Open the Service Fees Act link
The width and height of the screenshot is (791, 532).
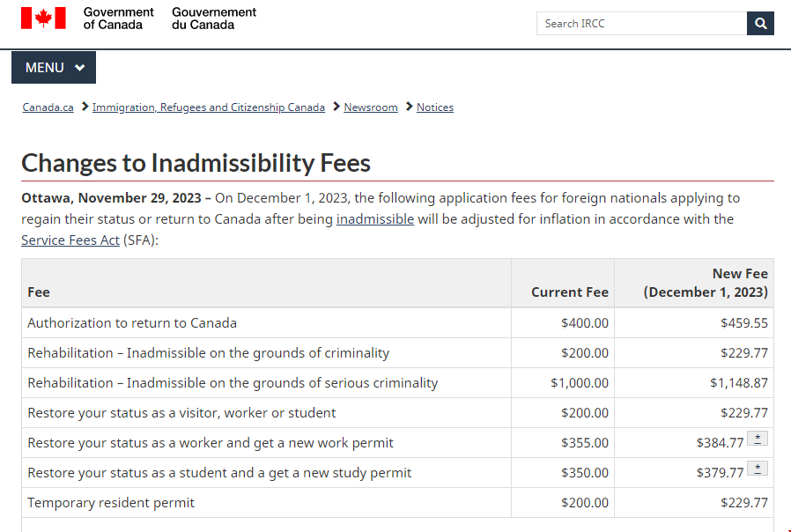coord(70,240)
